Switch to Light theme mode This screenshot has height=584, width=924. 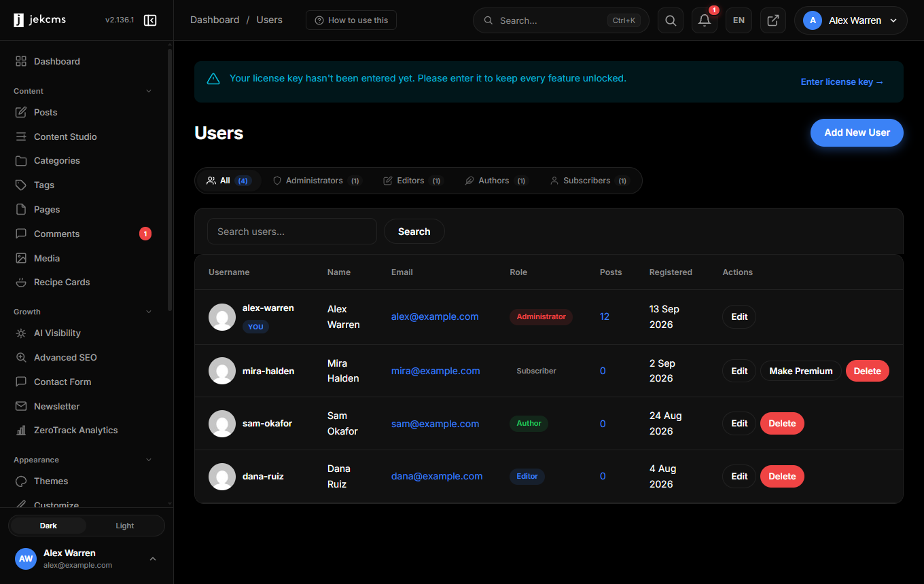[x=125, y=526]
